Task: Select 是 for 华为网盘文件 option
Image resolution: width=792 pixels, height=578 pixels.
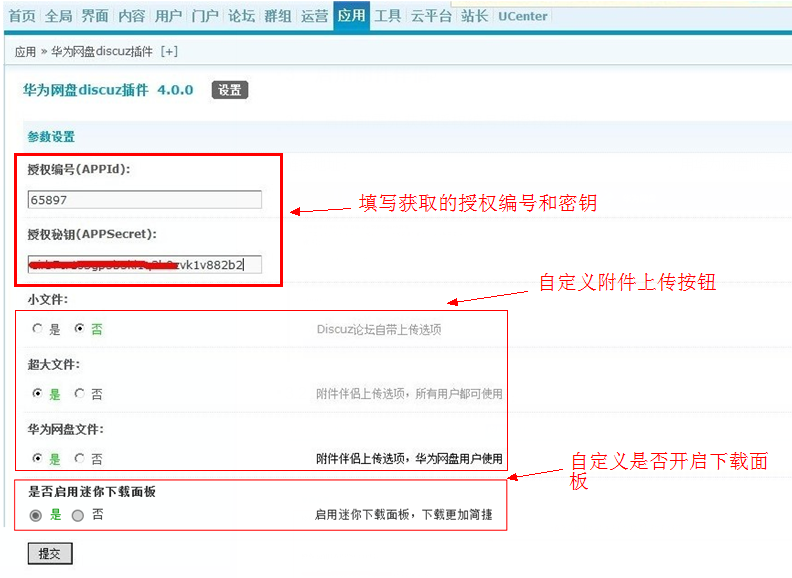Action: click(37, 458)
